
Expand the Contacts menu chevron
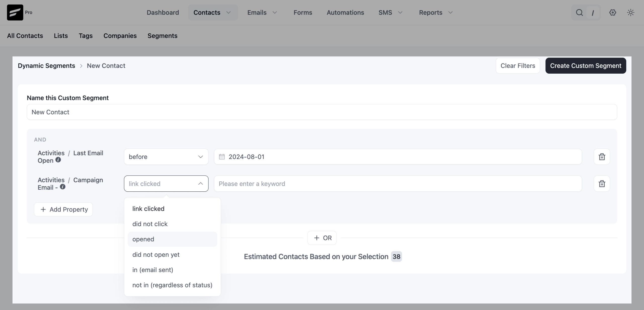tap(228, 13)
